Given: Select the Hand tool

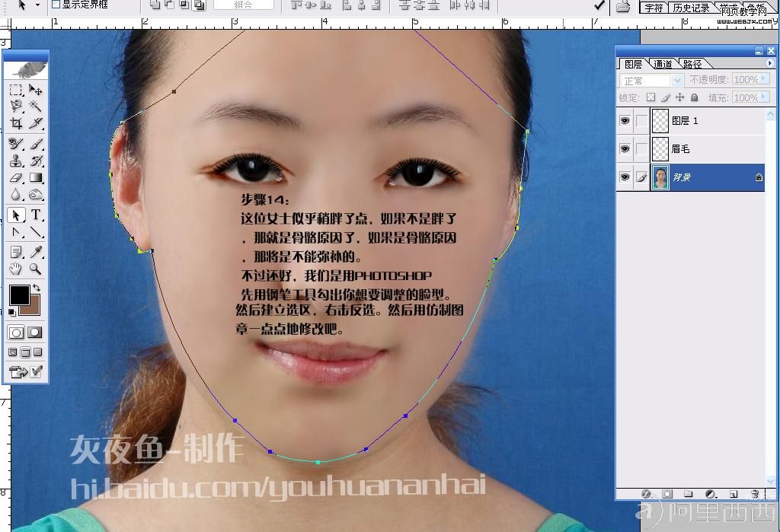Looking at the screenshot, I should [16, 269].
